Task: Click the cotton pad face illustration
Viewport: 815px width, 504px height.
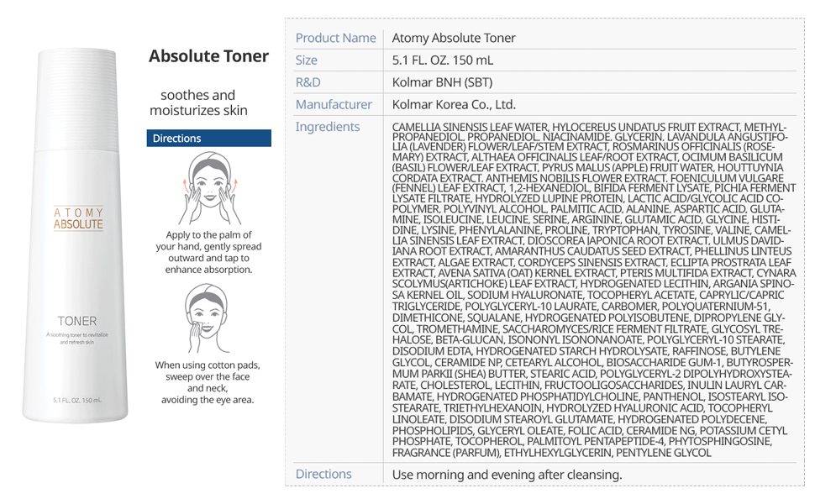Action: click(x=208, y=318)
